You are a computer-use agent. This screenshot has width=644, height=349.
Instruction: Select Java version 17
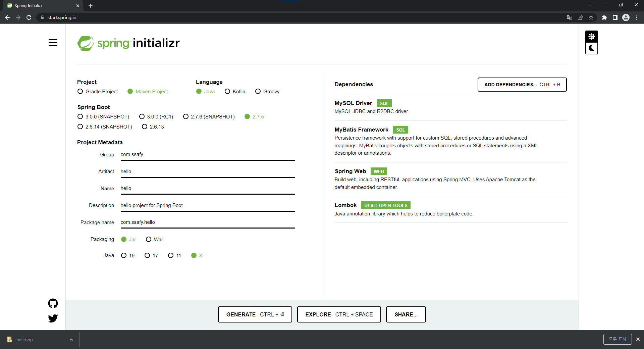pyautogui.click(x=151, y=256)
